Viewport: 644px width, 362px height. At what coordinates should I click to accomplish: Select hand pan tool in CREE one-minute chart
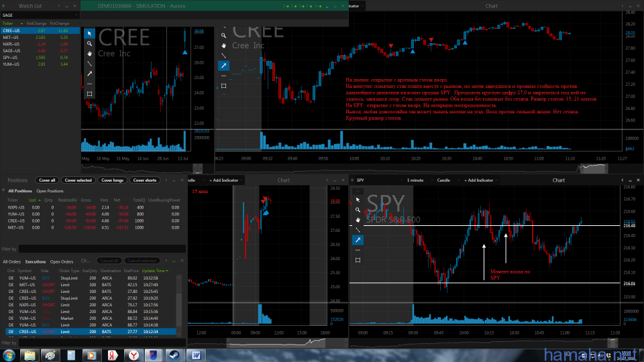click(x=223, y=46)
